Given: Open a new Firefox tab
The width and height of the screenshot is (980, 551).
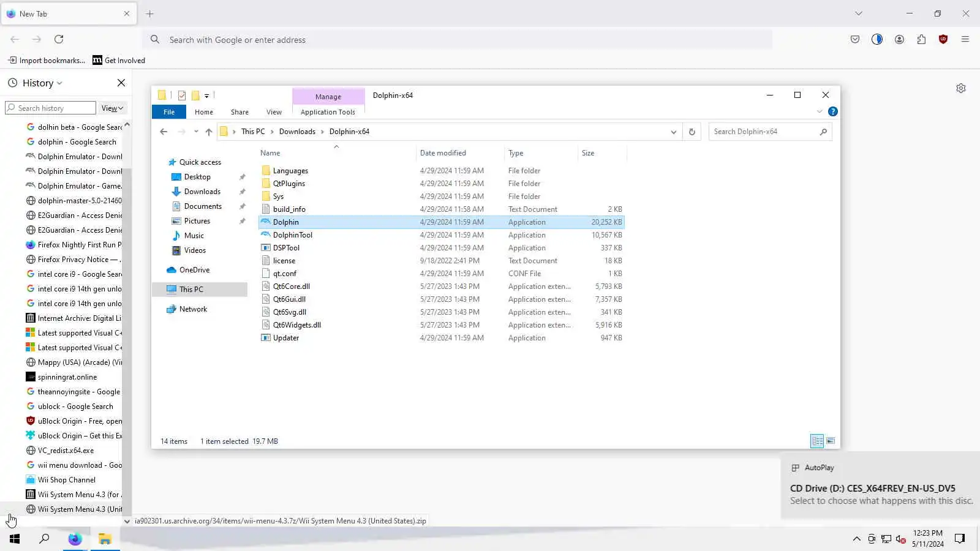Looking at the screenshot, I should coord(150,13).
